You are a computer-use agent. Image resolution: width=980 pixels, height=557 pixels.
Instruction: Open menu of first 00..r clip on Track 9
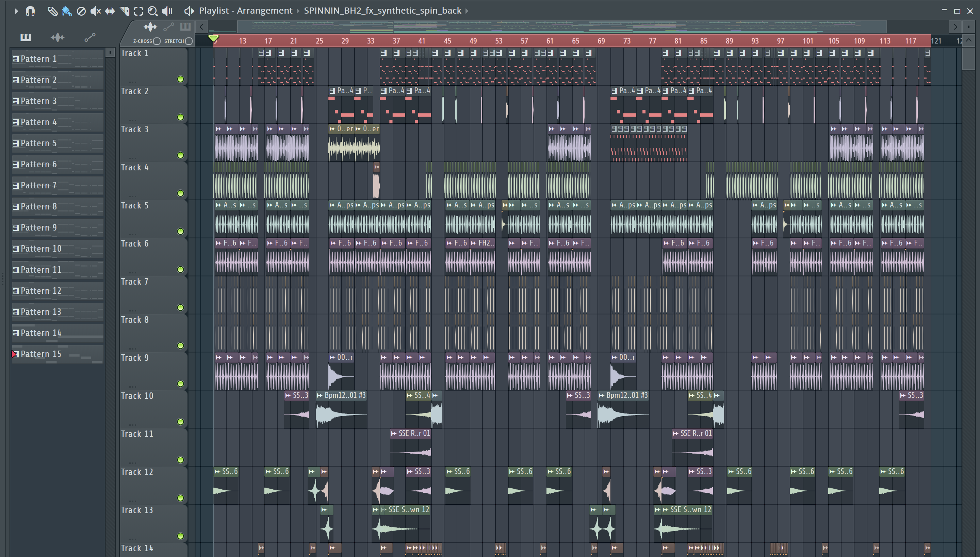(x=332, y=357)
